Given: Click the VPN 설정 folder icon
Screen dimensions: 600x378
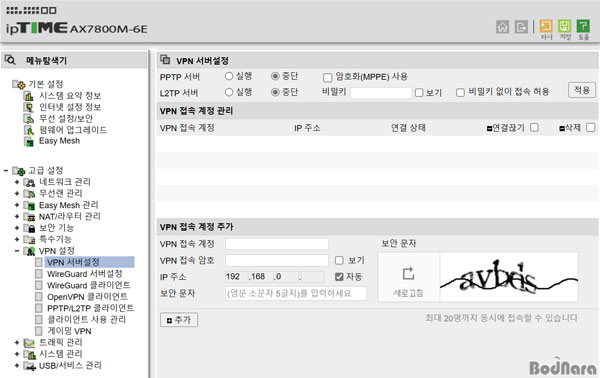Looking at the screenshot, I should [29, 251].
